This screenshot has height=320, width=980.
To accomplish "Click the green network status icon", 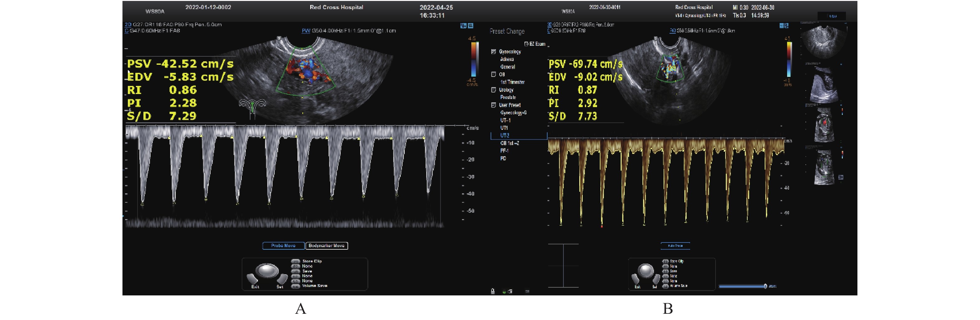I will point(504,292).
